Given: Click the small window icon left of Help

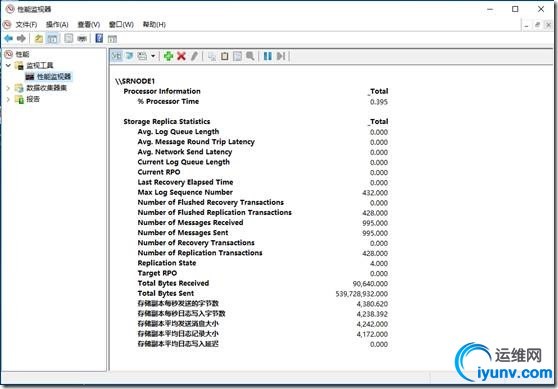Looking at the screenshot, I should 82,38.
